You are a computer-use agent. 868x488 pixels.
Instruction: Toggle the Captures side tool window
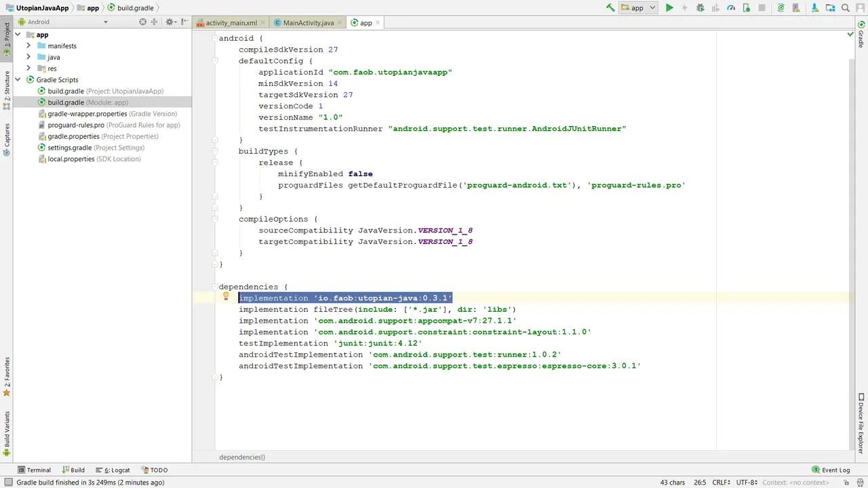coord(6,140)
